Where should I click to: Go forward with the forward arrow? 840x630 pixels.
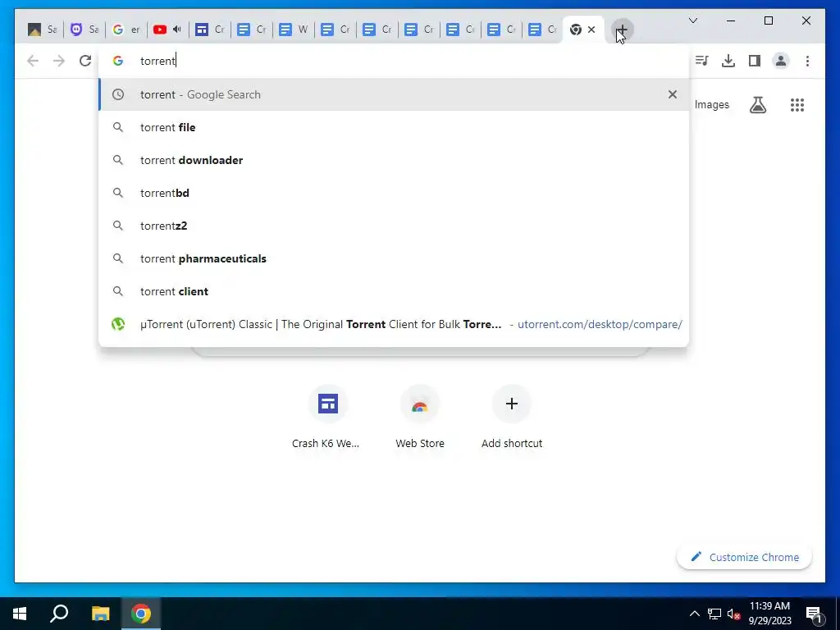click(59, 61)
